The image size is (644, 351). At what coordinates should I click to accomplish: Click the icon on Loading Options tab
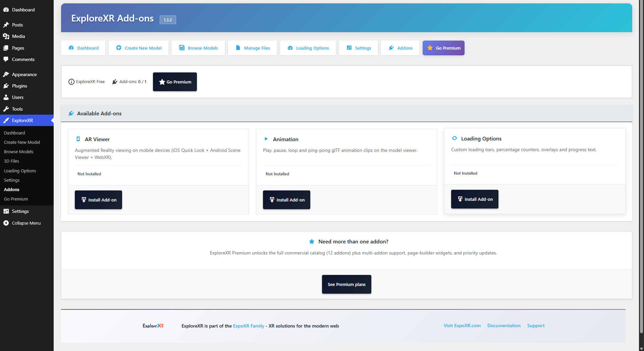pyautogui.click(x=290, y=48)
